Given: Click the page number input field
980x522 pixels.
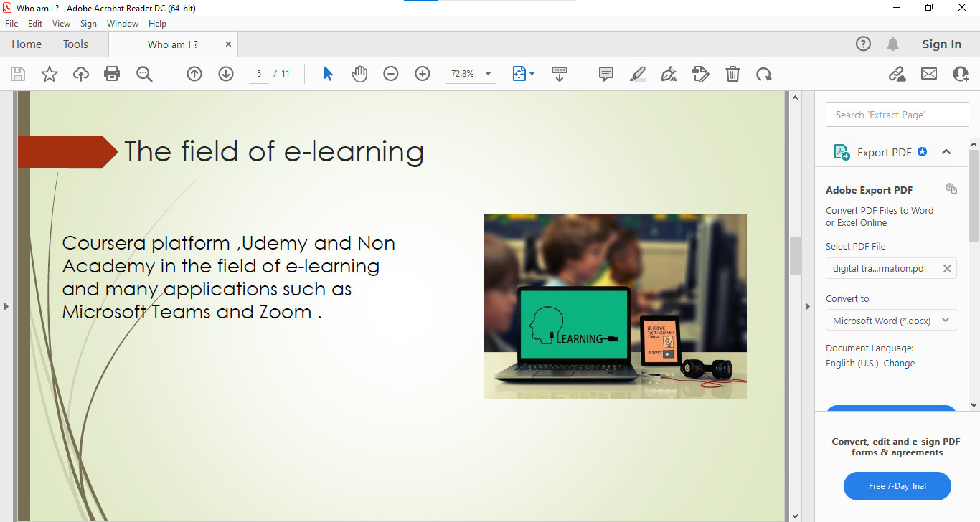Looking at the screenshot, I should (258, 73).
